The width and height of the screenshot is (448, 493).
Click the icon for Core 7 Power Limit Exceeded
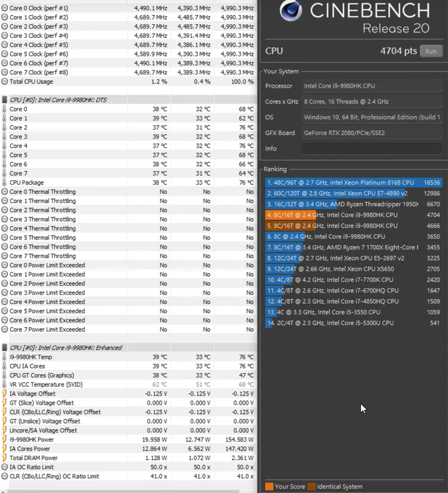point(4,329)
